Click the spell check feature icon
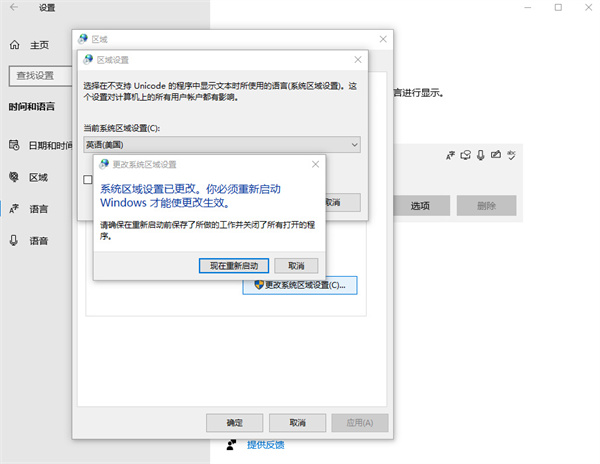Image resolution: width=600 pixels, height=464 pixels. [511, 155]
